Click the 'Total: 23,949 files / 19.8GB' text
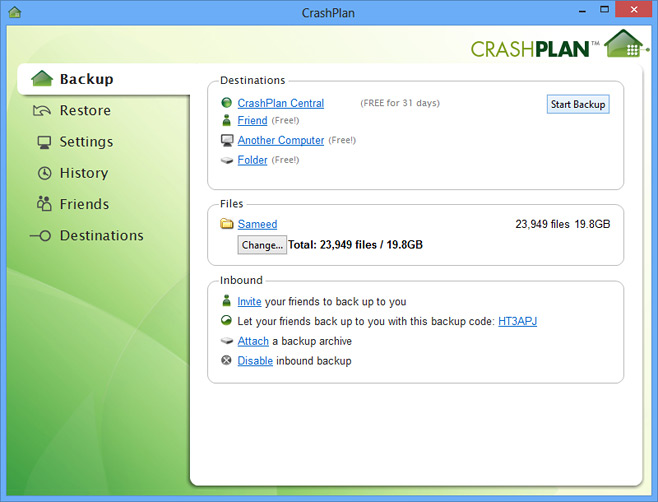658x502 pixels. 355,245
